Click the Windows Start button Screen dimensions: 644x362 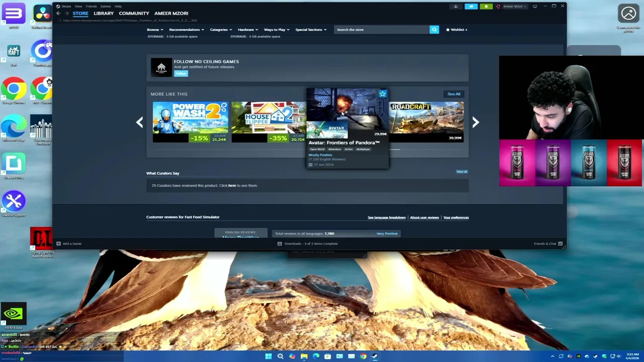(269, 356)
